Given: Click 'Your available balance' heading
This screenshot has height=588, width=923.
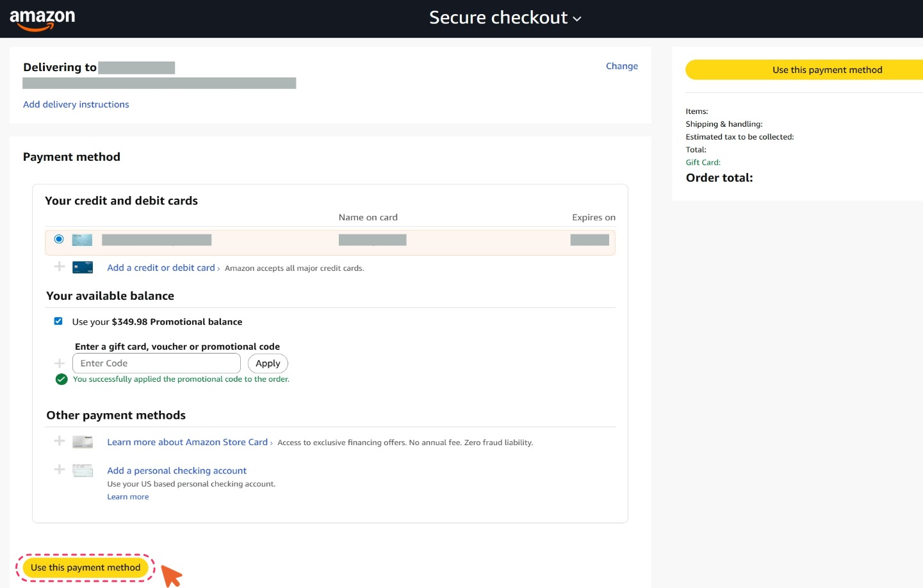Looking at the screenshot, I should coord(110,296).
